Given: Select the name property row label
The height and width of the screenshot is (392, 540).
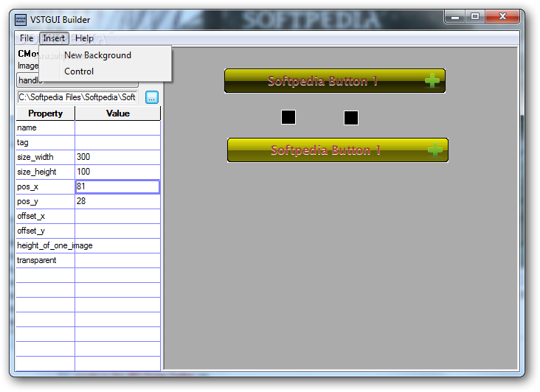Looking at the screenshot, I should [x=46, y=128].
